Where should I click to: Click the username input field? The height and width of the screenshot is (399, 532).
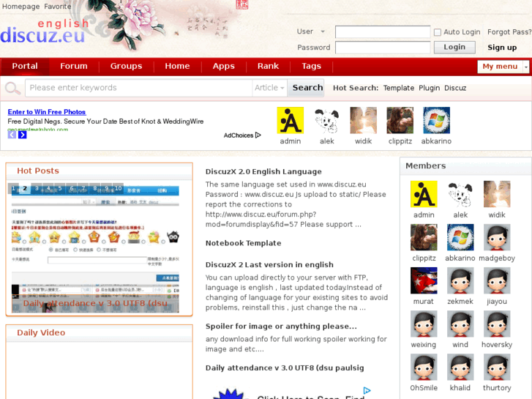point(383,32)
